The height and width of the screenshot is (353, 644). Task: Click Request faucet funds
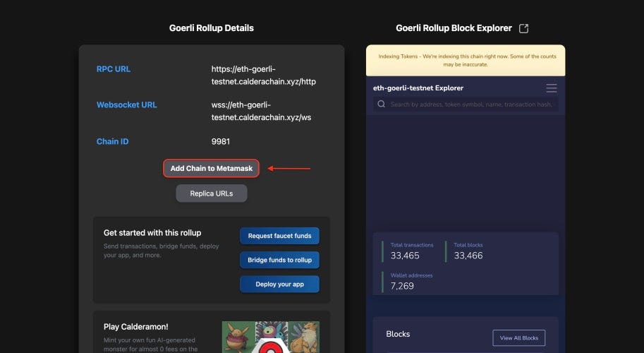(x=280, y=236)
